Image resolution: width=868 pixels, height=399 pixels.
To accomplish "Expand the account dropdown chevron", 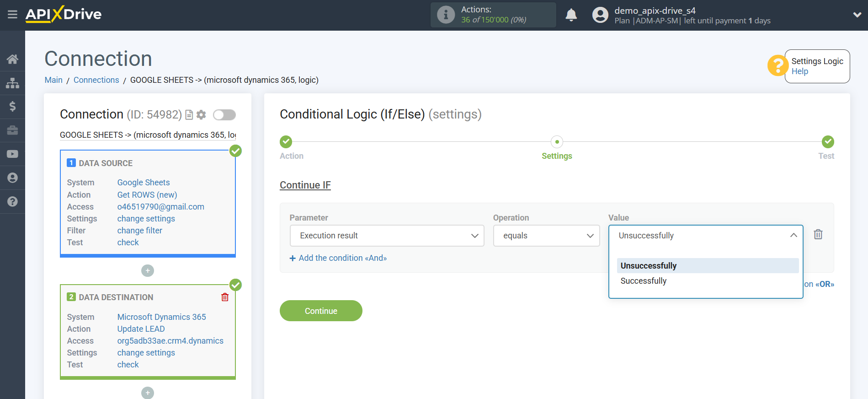I will click(x=857, y=15).
